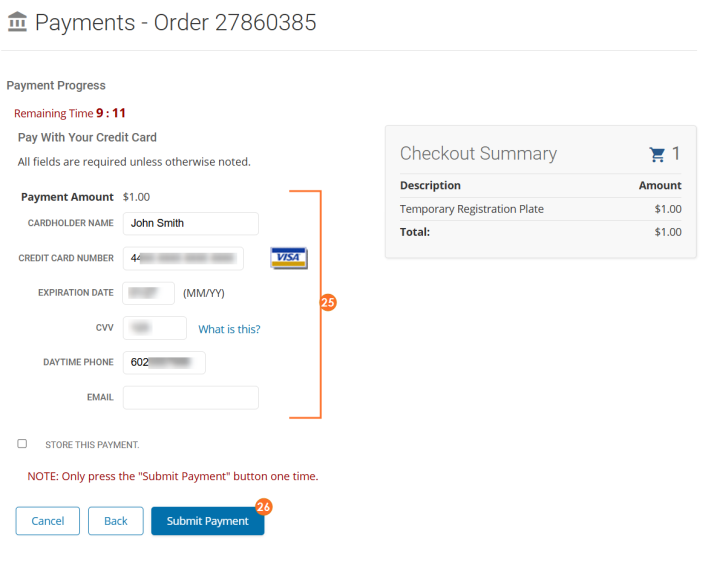Viewport: 708px width, 563px height.
Task: Click the shopping cart icon in Checkout Summary
Action: click(657, 154)
